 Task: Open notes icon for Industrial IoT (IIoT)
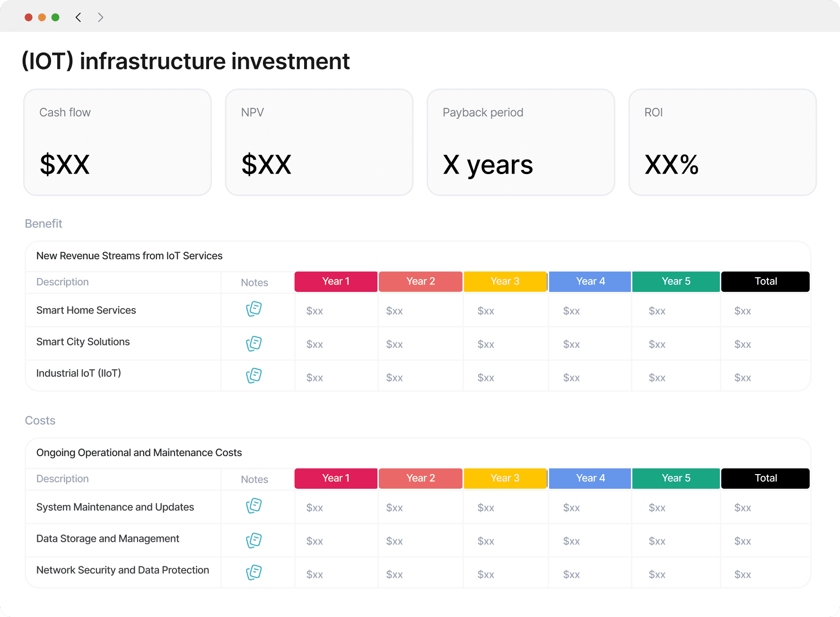point(254,376)
